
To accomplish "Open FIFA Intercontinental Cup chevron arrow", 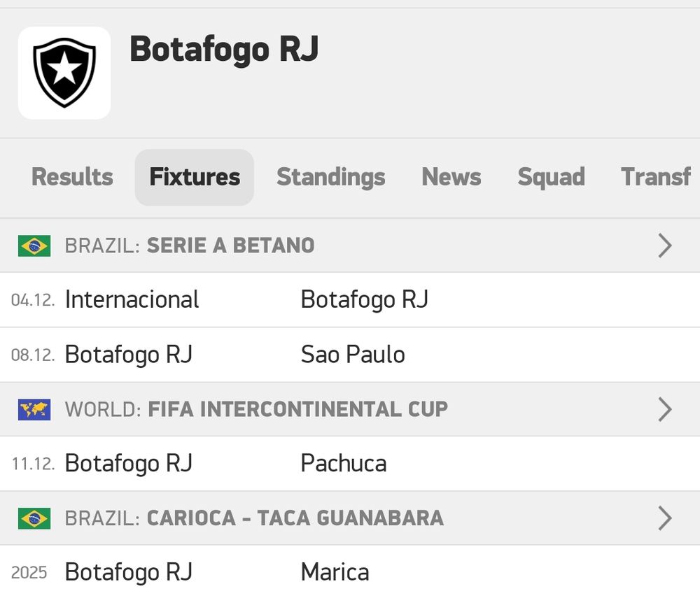I will 665,409.
